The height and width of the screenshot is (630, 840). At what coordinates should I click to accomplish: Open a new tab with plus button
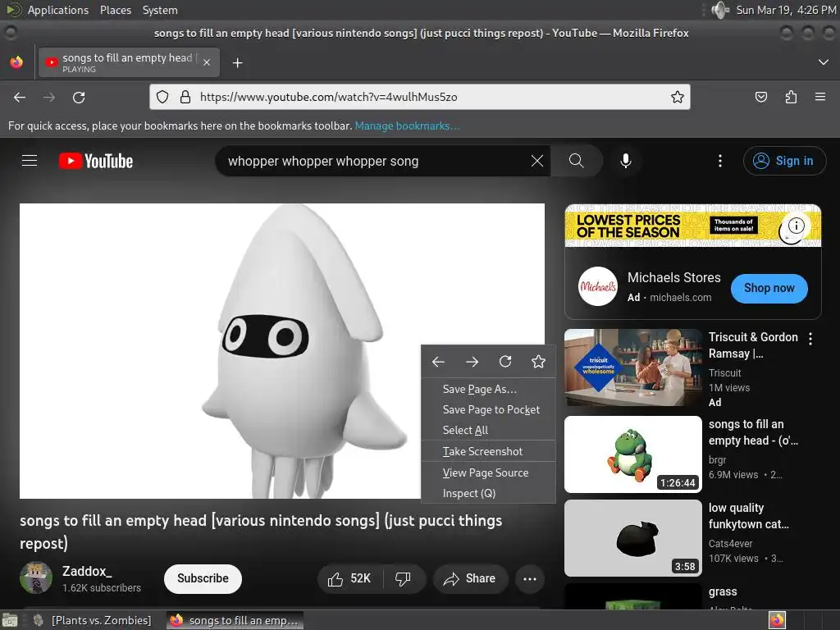[x=237, y=63]
